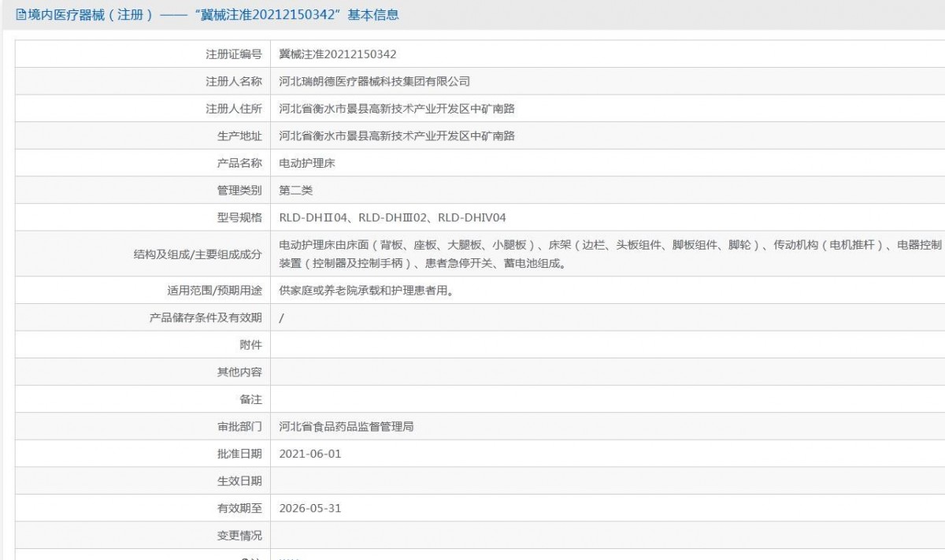Click the 注册人住所 label
945x560 pixels.
234,109
